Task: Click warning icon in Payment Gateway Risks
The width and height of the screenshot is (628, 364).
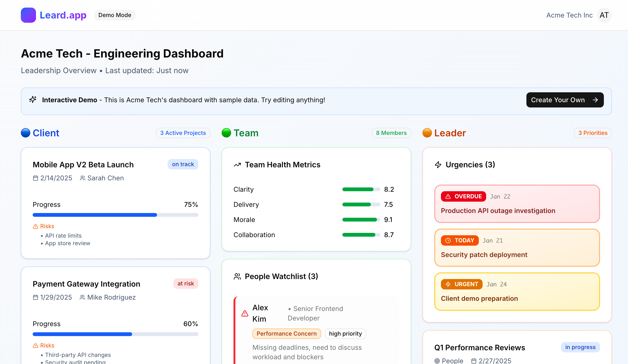Action: click(35, 346)
